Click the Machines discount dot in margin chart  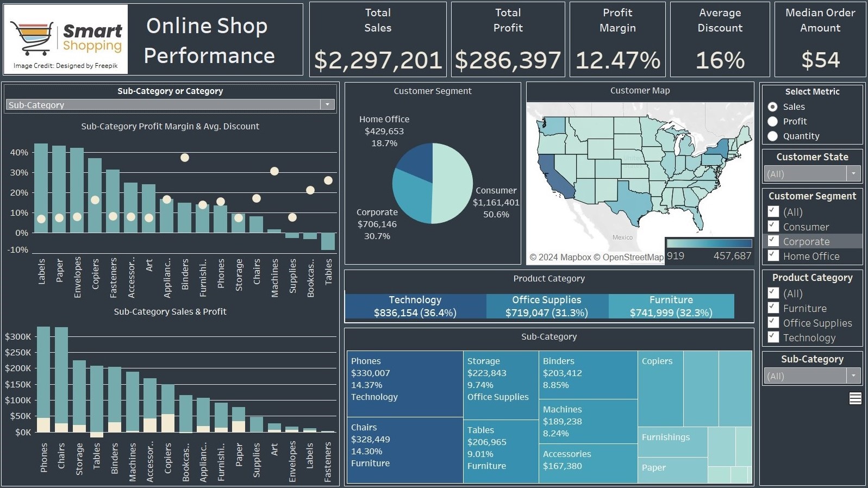(274, 171)
